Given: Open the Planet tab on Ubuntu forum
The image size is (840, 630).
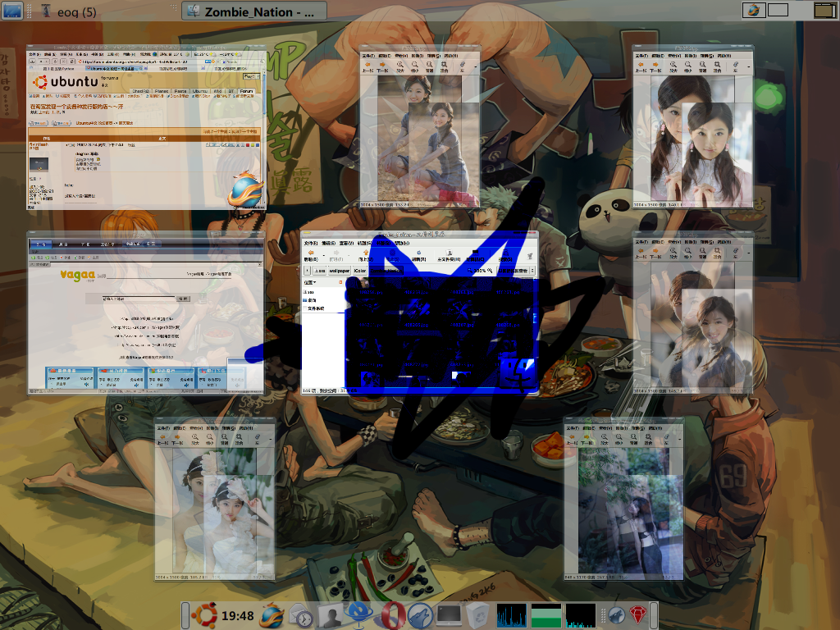Looking at the screenshot, I should [x=162, y=92].
